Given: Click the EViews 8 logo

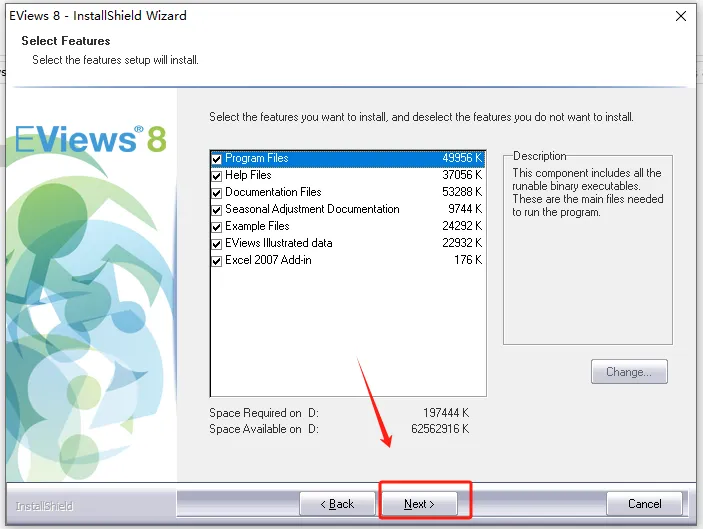Looking at the screenshot, I should [91, 139].
